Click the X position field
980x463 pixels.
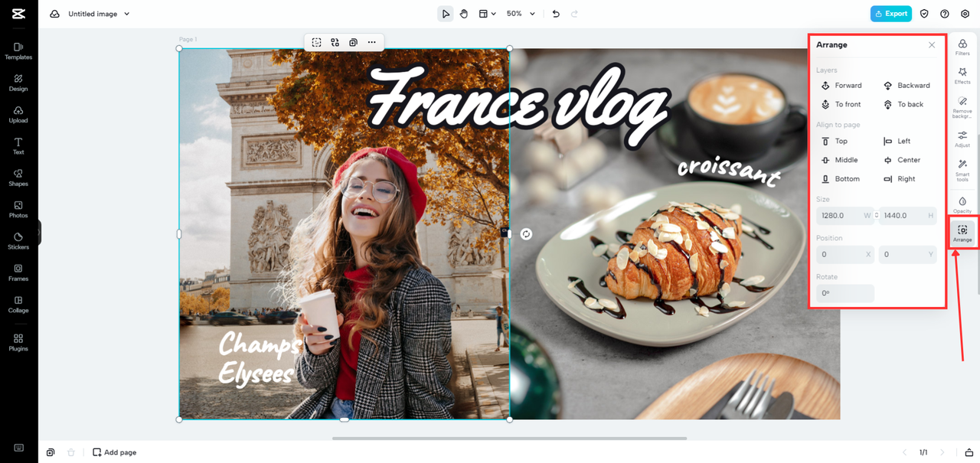845,254
